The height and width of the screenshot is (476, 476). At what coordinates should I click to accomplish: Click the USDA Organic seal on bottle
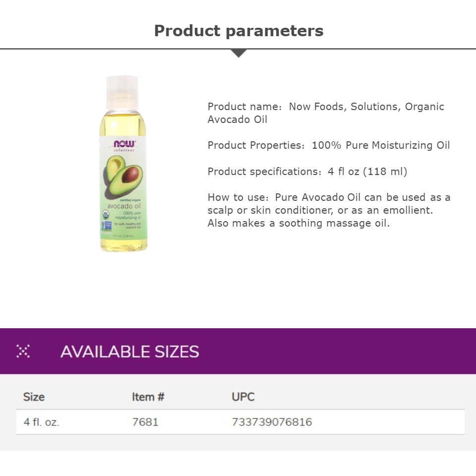(x=105, y=215)
